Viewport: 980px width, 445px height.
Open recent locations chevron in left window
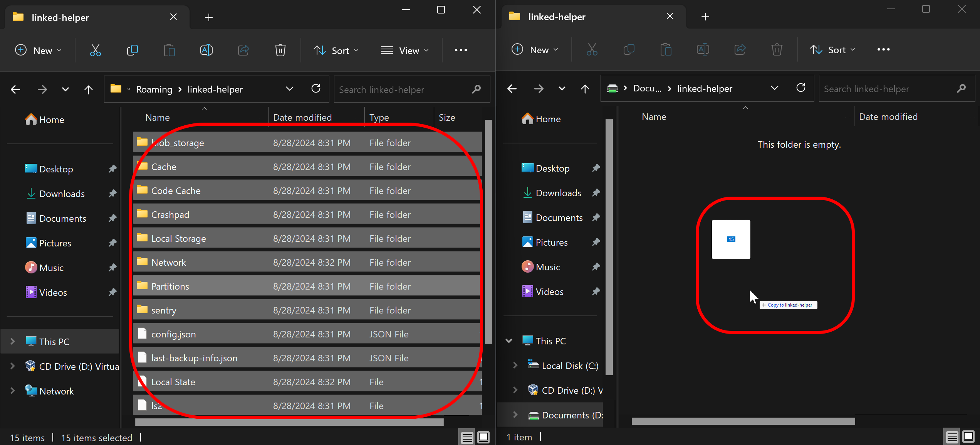click(x=65, y=89)
